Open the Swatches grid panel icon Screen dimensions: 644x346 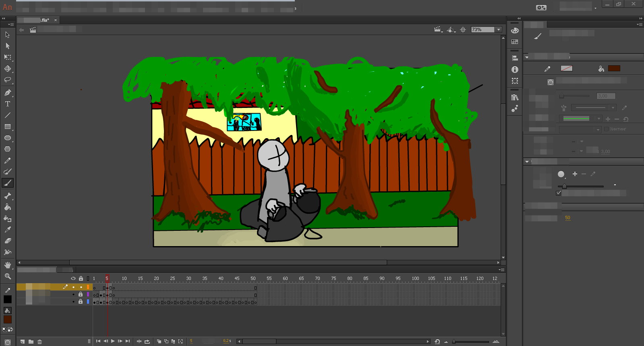(x=515, y=42)
